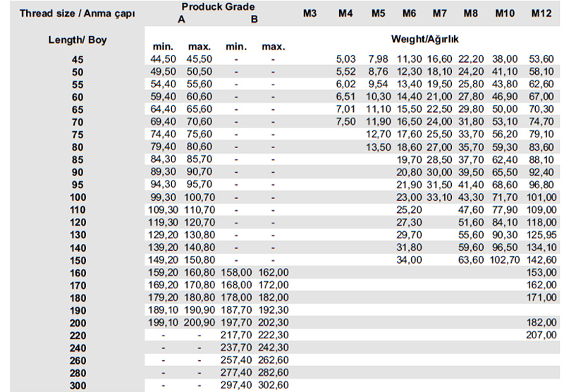The height and width of the screenshot is (392, 564).
Task: Select the 'Length/ Boy' header cell
Action: pos(78,40)
